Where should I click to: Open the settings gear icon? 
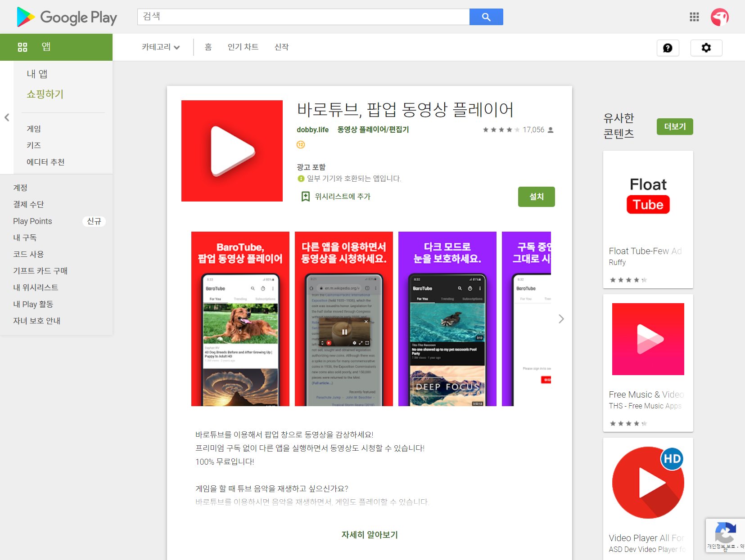coord(706,48)
